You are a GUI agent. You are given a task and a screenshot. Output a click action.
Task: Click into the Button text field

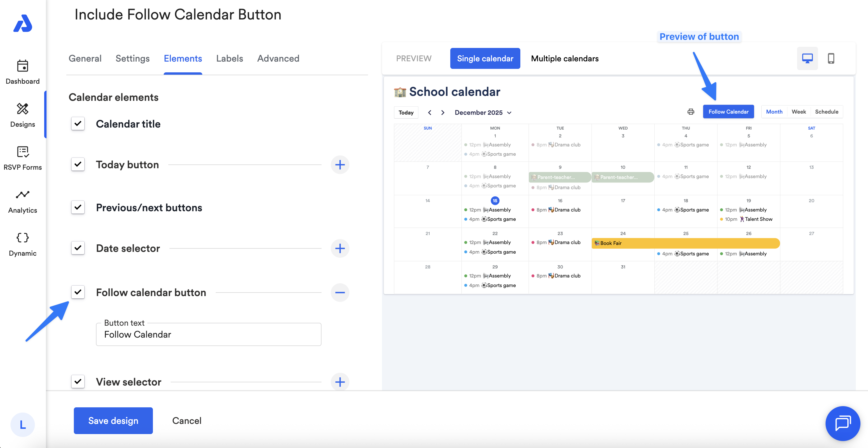[208, 334]
